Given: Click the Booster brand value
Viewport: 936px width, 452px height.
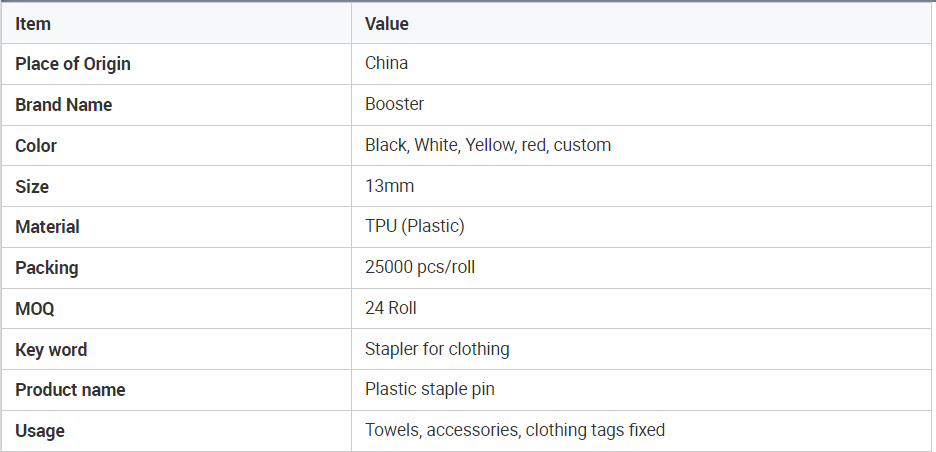Looking at the screenshot, I should (x=395, y=104).
